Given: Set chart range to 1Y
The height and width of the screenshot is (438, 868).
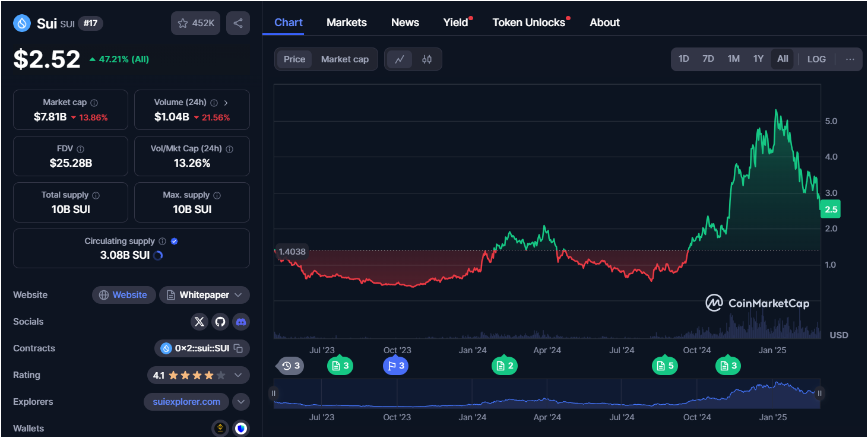Looking at the screenshot, I should [758, 59].
